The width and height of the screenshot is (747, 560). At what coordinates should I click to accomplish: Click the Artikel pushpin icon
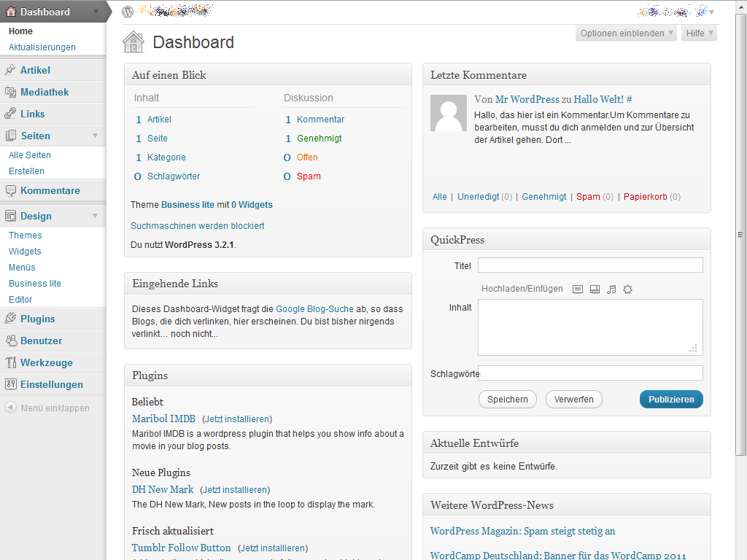10,70
